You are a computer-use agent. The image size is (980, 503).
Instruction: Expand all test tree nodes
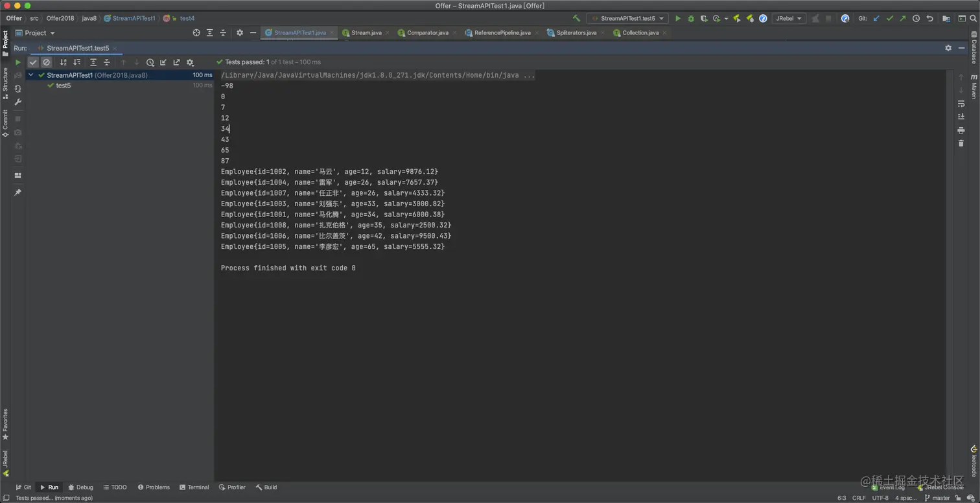[93, 62]
